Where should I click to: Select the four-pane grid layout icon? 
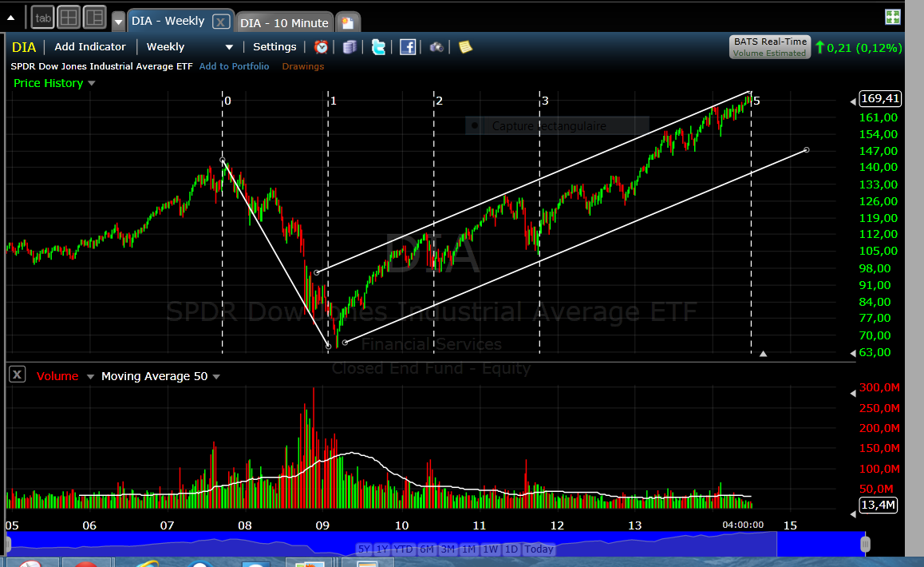tap(69, 18)
